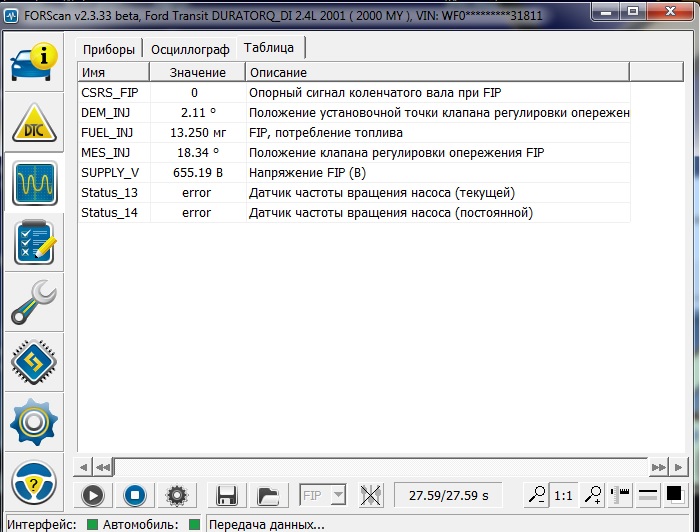The image size is (700, 532).
Task: Open a saved log file
Action: pyautogui.click(x=268, y=495)
